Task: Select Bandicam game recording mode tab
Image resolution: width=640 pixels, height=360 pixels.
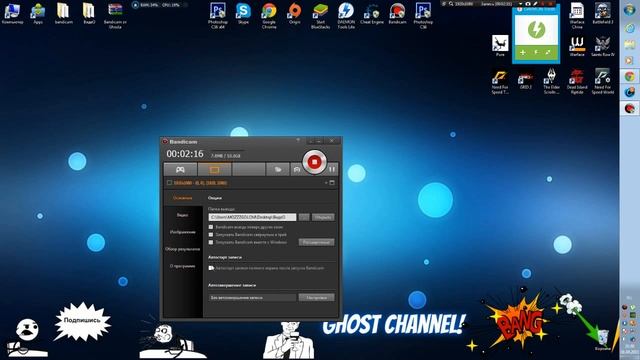Action: pyautogui.click(x=180, y=169)
